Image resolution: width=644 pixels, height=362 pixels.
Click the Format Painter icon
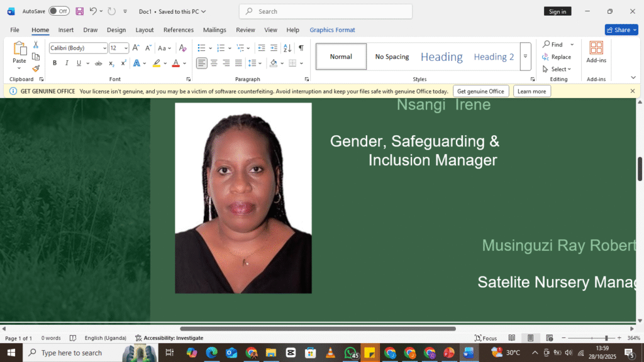(x=36, y=69)
